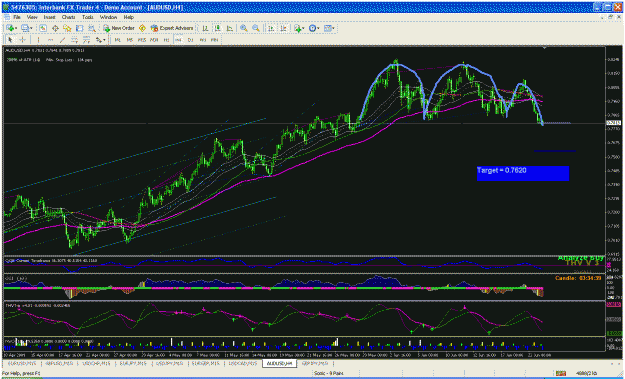Select the Fibonacci Retracement tool

[x=86, y=40]
